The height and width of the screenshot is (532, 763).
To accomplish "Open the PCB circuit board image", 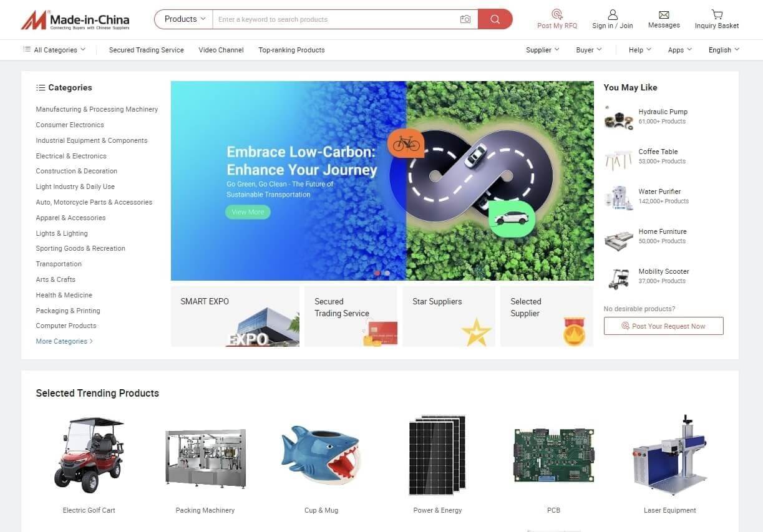I will pos(553,455).
